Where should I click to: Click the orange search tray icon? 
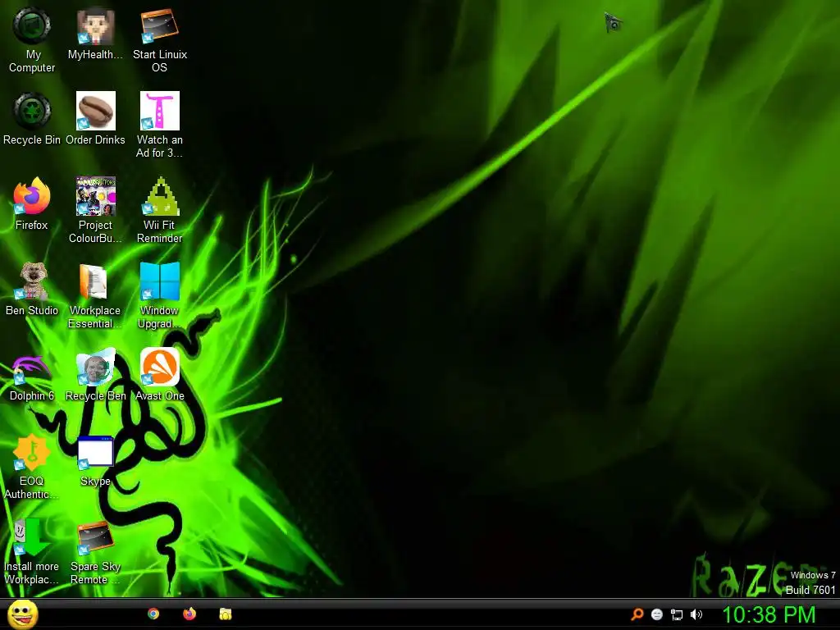coord(637,614)
